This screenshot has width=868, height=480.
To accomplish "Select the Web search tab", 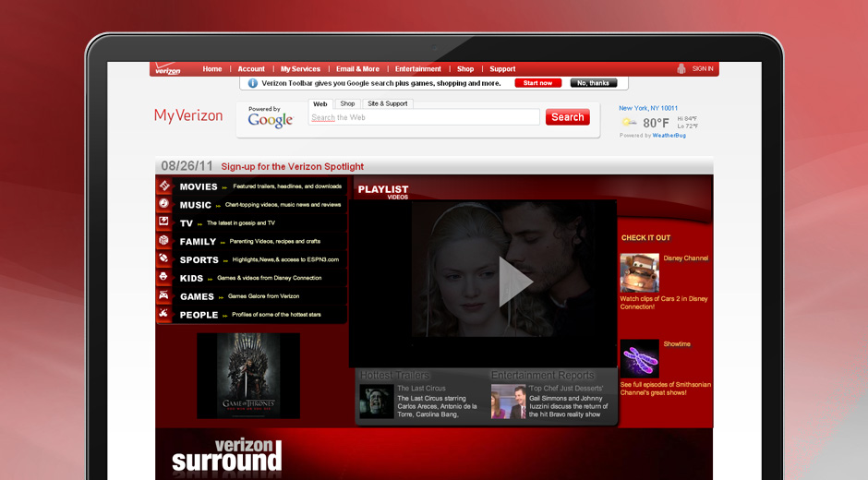I will 320,103.
